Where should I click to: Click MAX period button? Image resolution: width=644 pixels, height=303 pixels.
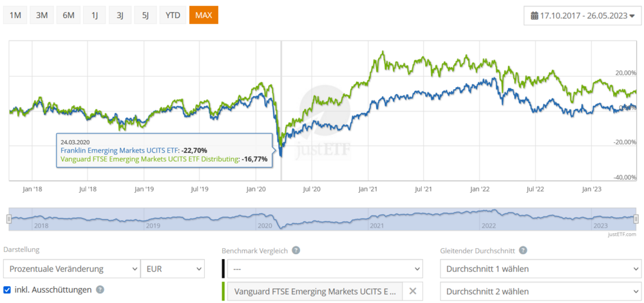coord(204,15)
